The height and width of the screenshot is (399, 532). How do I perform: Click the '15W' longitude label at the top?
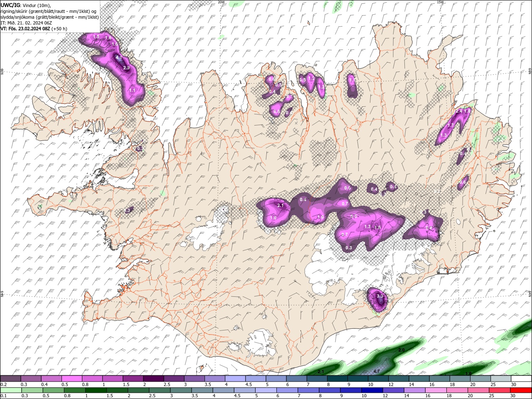pos(440,2)
